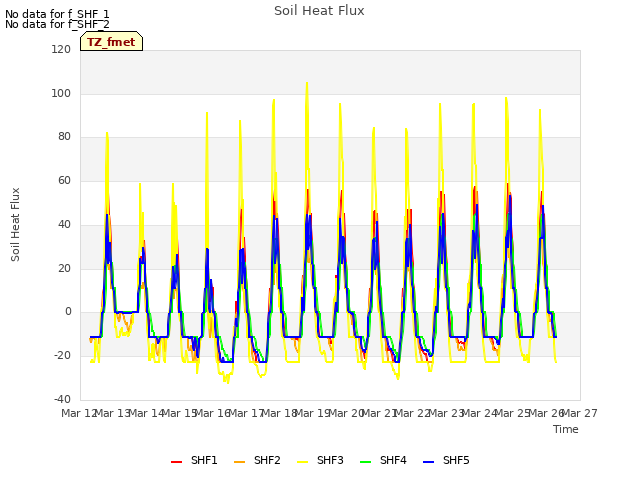Click the 40 y-axis tick label
The image size is (640, 480).
(x=64, y=224)
